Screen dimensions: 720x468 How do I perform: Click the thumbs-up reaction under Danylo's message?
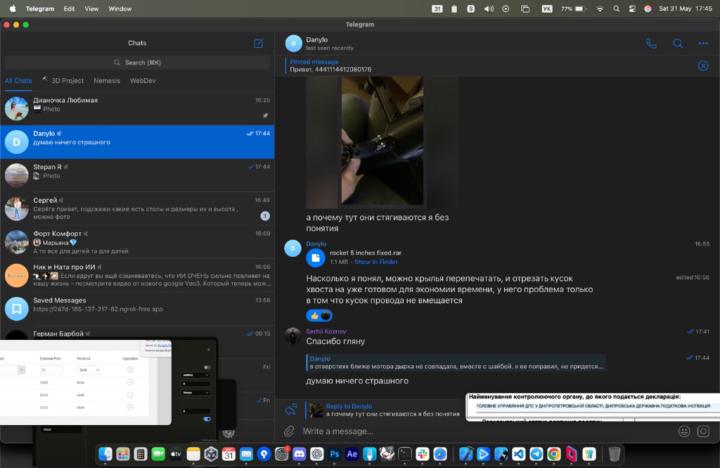319,316
